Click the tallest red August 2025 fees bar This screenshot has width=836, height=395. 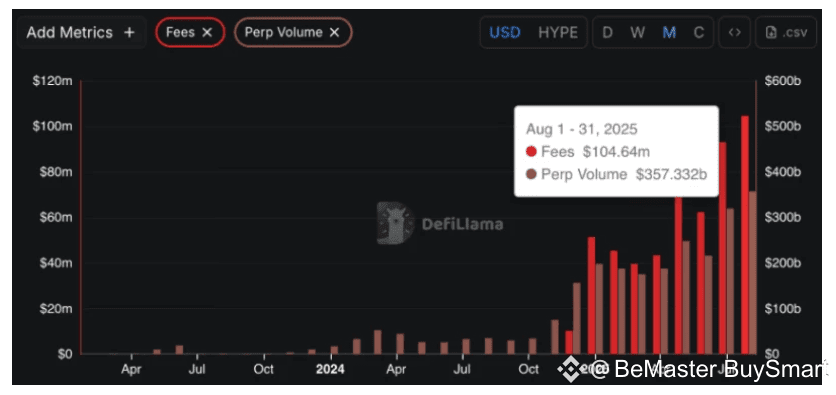pyautogui.click(x=745, y=235)
